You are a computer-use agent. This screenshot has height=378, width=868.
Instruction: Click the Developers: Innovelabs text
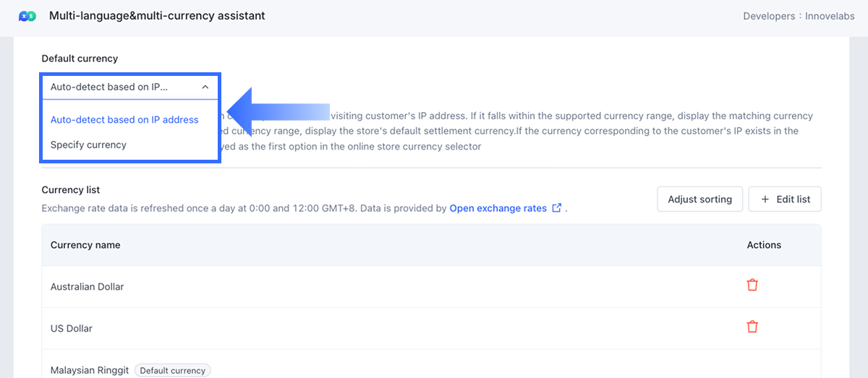[x=799, y=16]
